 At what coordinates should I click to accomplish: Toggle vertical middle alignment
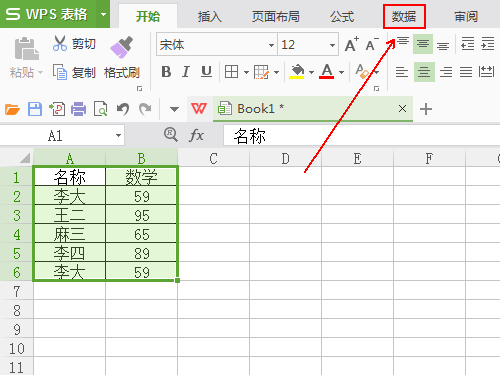click(x=423, y=44)
